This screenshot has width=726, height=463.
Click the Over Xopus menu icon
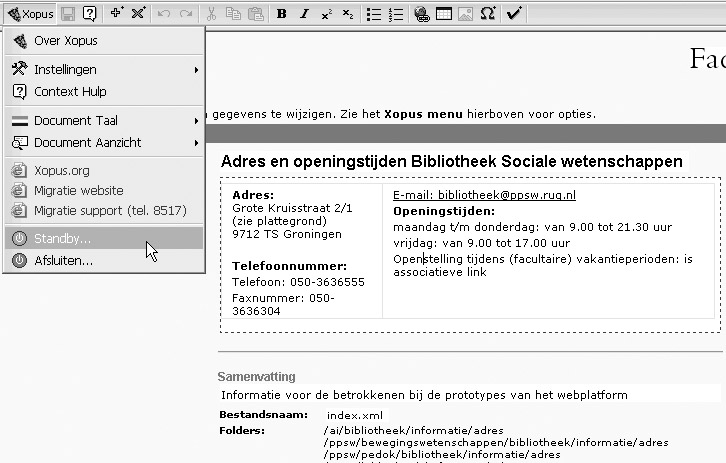pyautogui.click(x=19, y=41)
